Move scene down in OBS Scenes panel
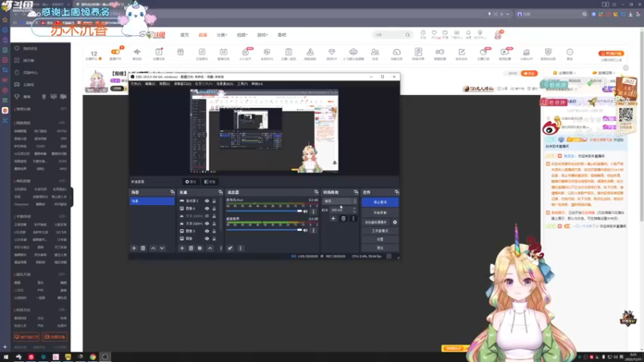 coord(163,248)
